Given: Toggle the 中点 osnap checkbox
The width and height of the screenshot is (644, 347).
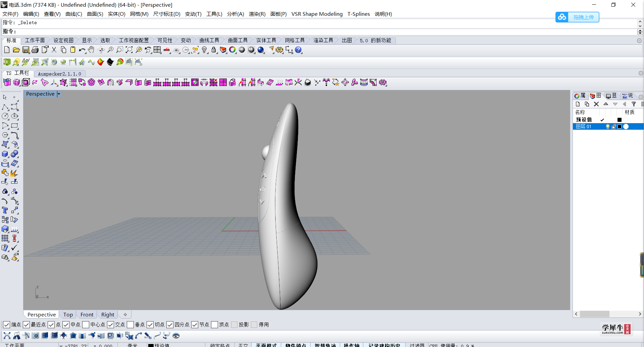Looking at the screenshot, I should [x=66, y=325].
